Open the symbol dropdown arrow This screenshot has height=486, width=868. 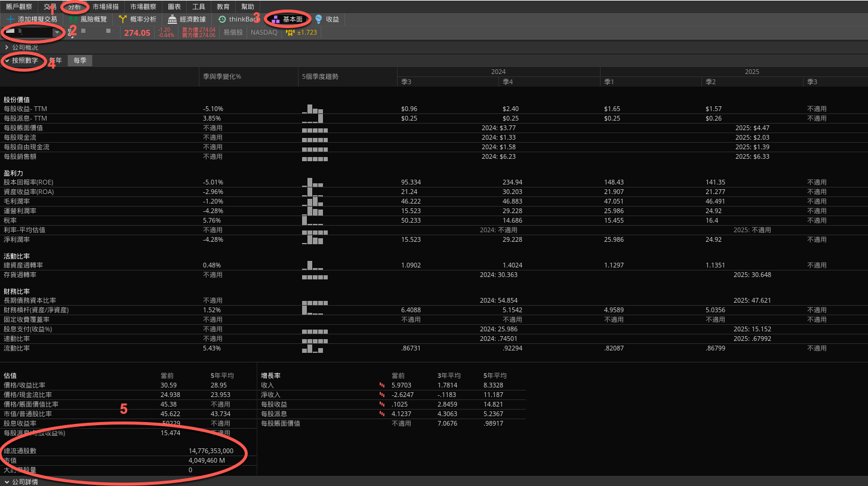coord(57,33)
